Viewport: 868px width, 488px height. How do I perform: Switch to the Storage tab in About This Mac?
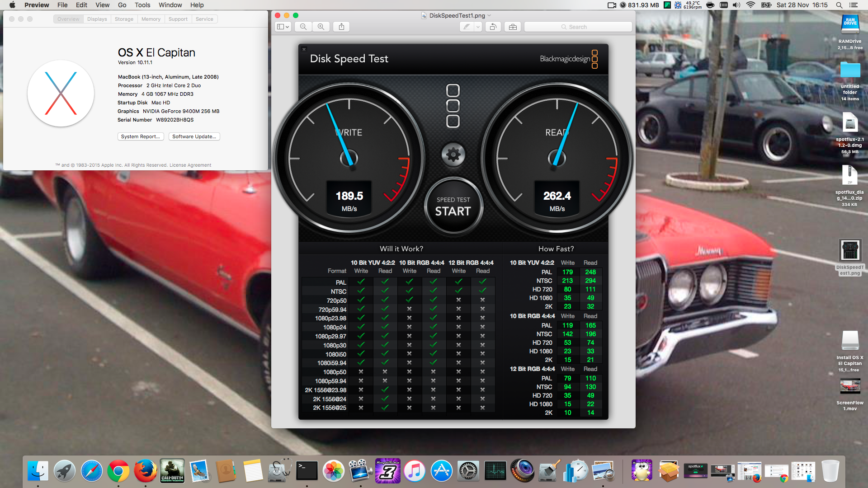pos(124,19)
